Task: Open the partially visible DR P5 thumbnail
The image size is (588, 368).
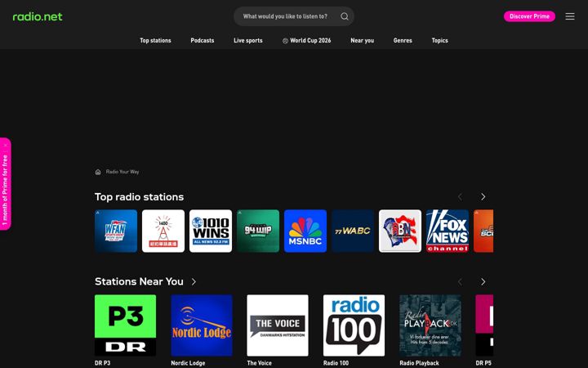Action: (x=484, y=325)
